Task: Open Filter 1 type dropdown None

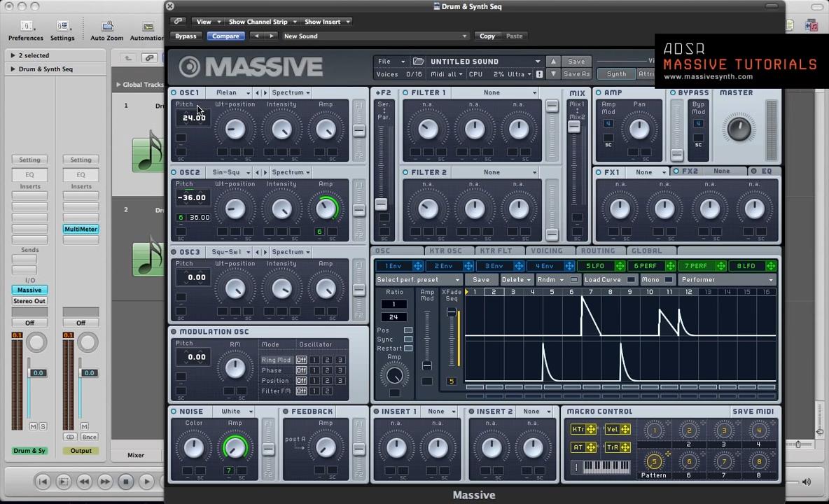Action: (495, 92)
